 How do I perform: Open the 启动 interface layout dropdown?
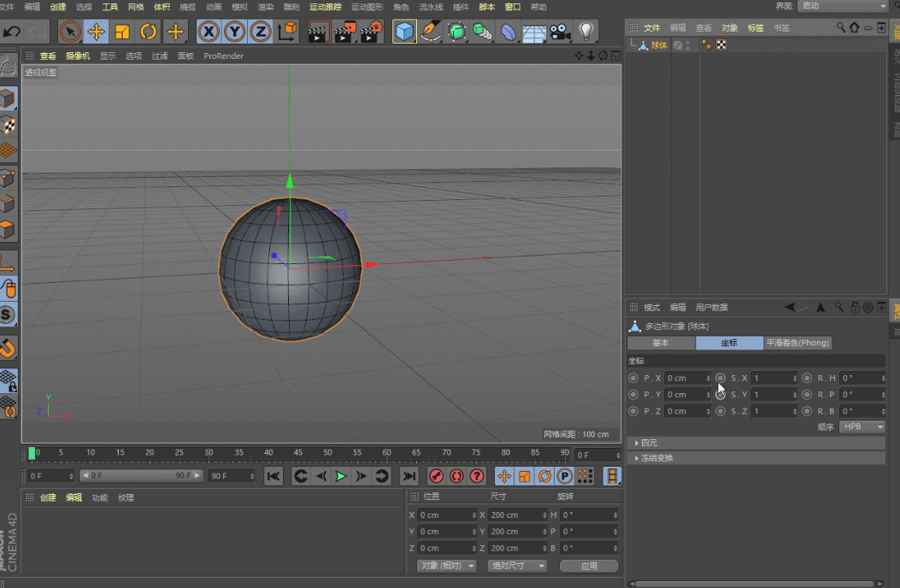(842, 7)
